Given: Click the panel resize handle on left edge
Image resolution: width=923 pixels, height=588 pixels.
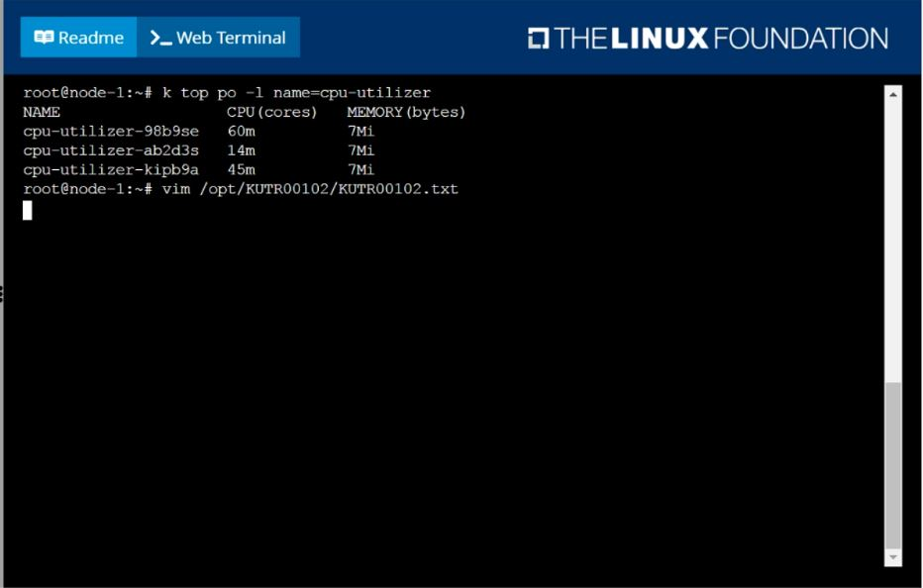Looking at the screenshot, I should (3, 293).
